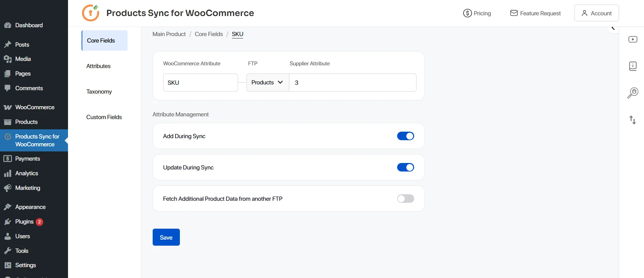Click the WooCommerce Attribute SKU field
The height and width of the screenshot is (278, 644).
pos(201,82)
